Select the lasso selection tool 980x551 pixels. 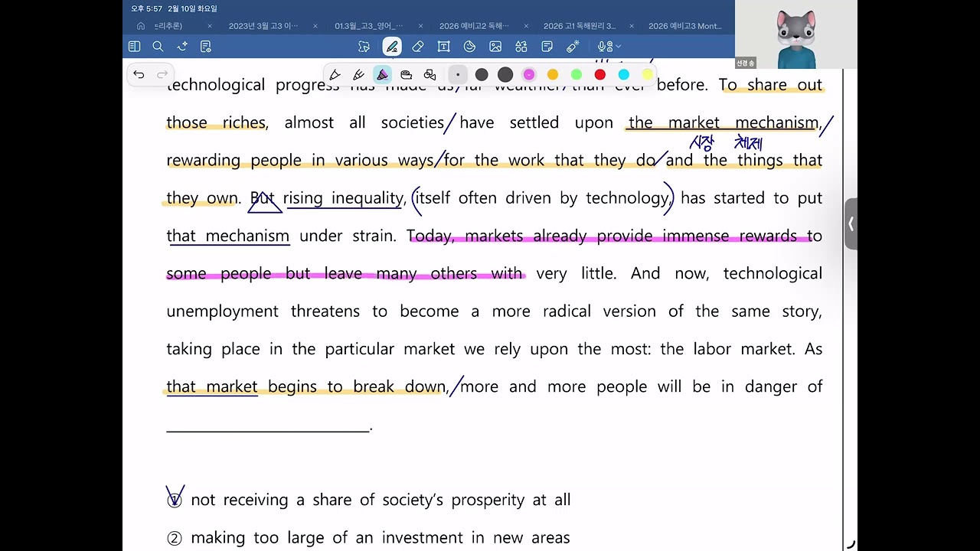pyautogui.click(x=364, y=47)
